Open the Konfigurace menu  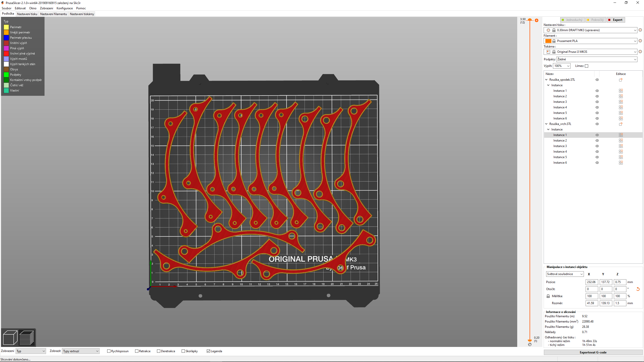(x=65, y=8)
